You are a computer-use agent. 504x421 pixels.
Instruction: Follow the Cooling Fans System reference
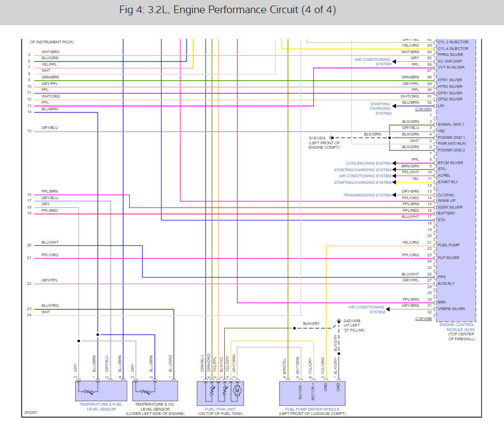click(369, 164)
